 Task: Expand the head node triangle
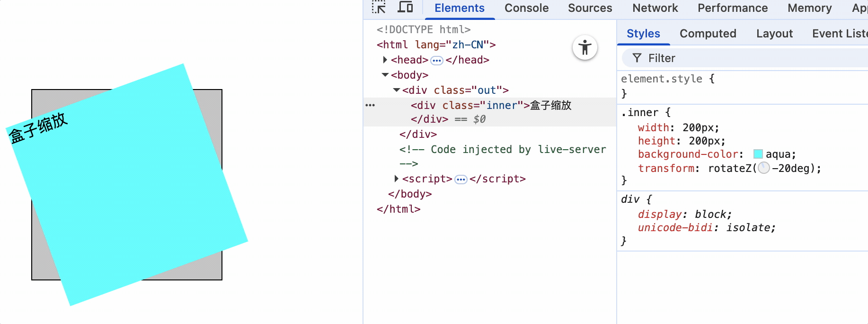coord(385,60)
